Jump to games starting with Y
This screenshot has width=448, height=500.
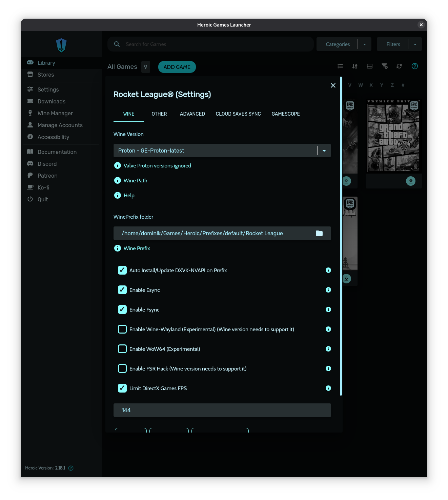382,85
